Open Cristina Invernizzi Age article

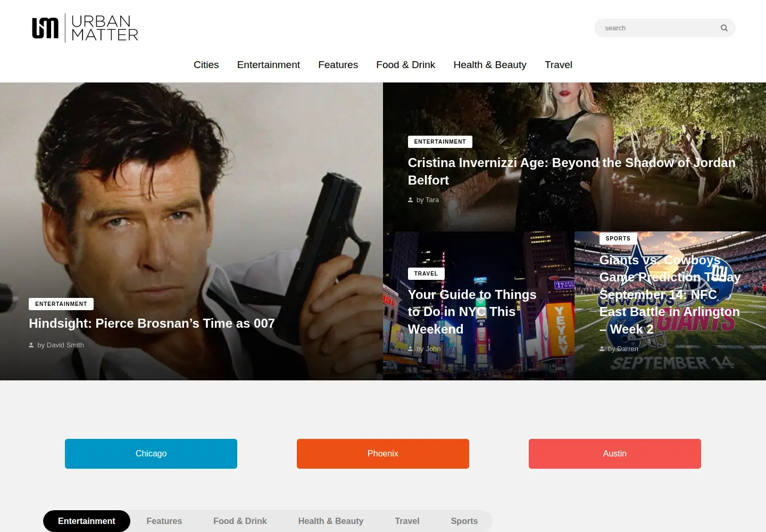(x=572, y=171)
